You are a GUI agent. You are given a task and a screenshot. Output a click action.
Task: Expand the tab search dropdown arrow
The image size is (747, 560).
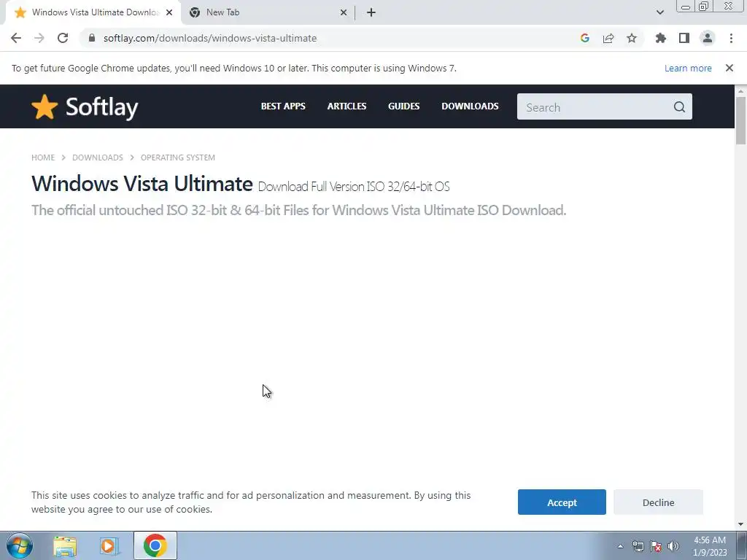[x=659, y=13]
